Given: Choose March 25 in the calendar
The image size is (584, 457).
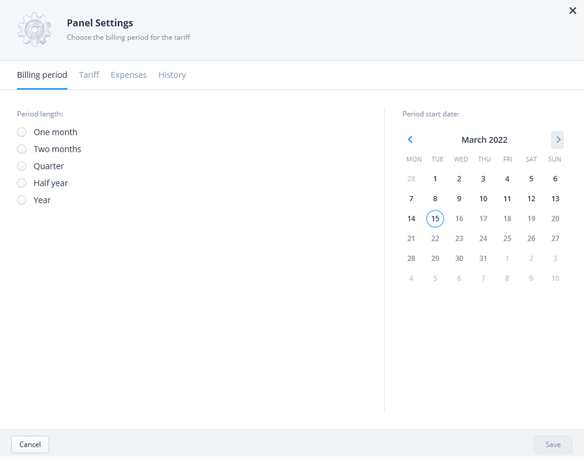Looking at the screenshot, I should pos(507,238).
